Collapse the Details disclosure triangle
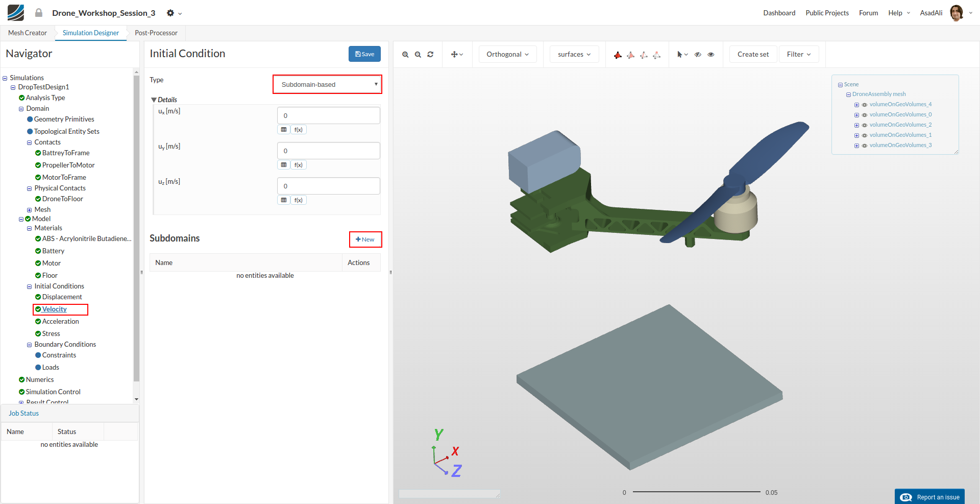The height and width of the screenshot is (504, 980). [x=154, y=100]
